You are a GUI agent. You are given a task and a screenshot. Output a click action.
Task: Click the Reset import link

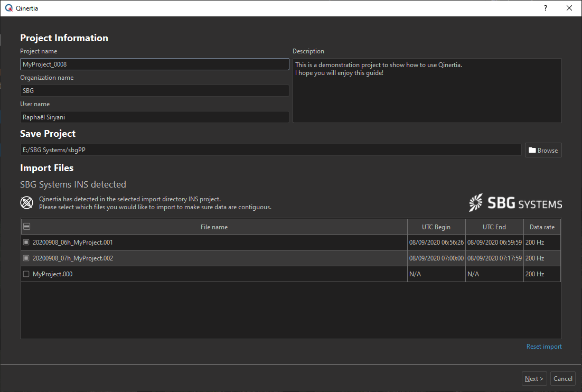point(543,347)
